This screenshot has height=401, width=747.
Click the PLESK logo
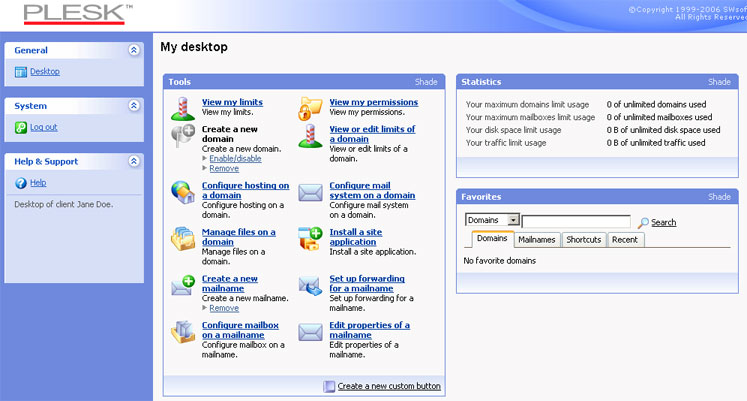(x=78, y=14)
